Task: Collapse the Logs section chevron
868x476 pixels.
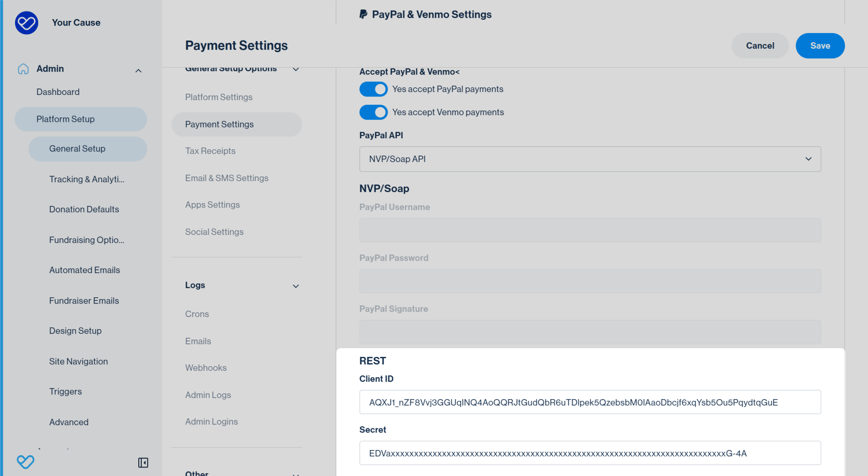Action: [296, 286]
